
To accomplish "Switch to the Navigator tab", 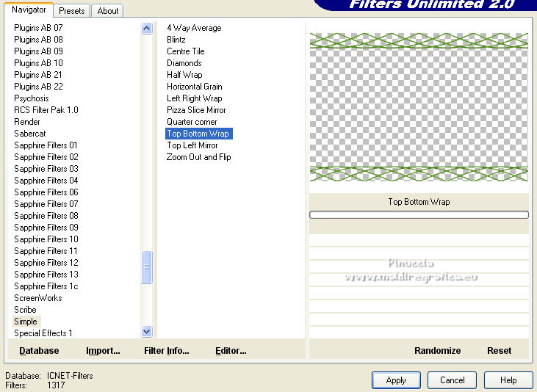I will pos(29,10).
